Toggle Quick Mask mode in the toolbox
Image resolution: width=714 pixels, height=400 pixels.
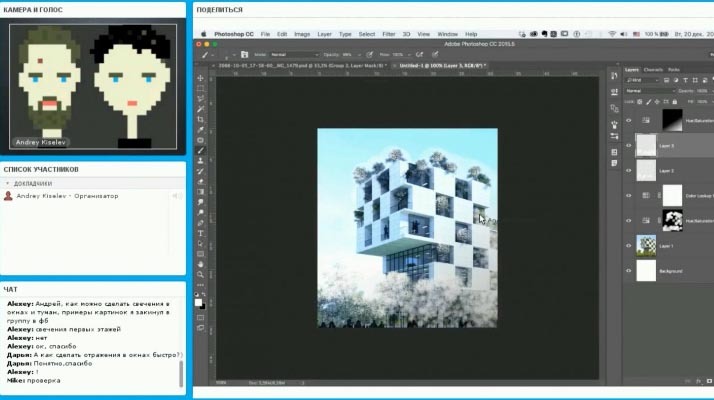tap(200, 318)
